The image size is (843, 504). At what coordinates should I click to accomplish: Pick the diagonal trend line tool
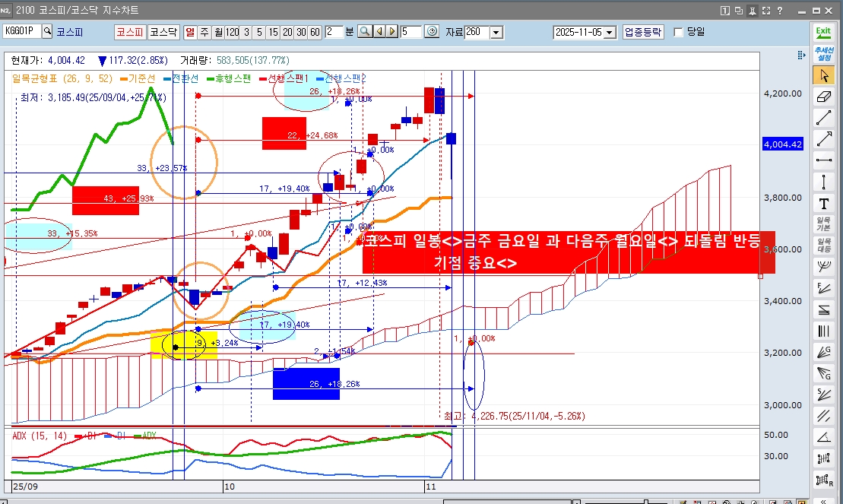pyautogui.click(x=823, y=118)
